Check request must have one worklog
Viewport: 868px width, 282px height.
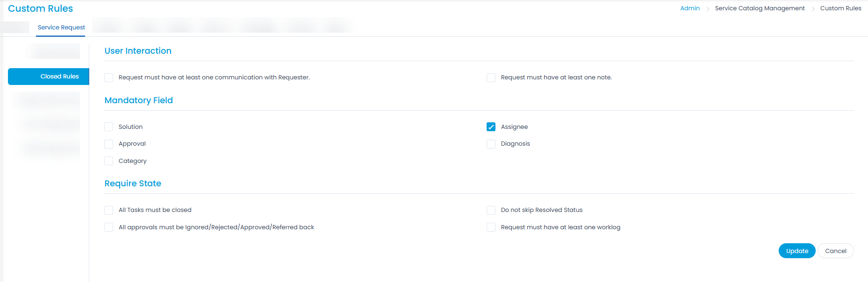pyautogui.click(x=491, y=227)
